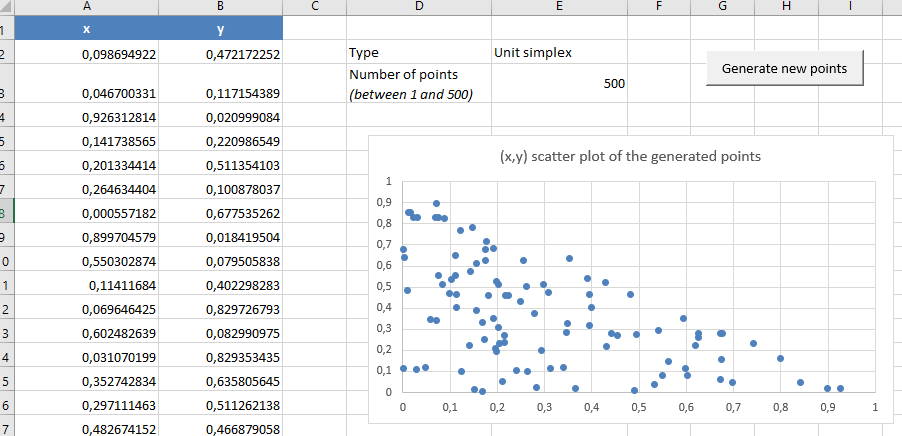Select column A header
Viewport: 902px width, 436px height.
[86, 6]
